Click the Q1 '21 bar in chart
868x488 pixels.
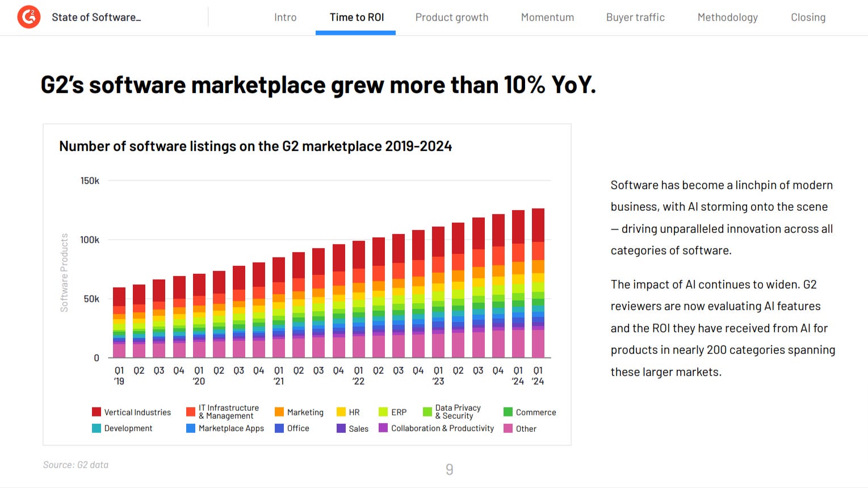(x=279, y=307)
